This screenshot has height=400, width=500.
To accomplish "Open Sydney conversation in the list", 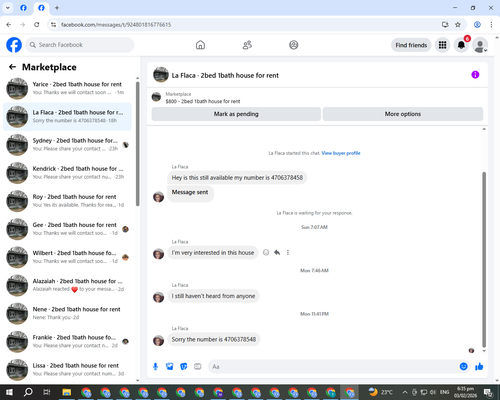I will (67, 145).
